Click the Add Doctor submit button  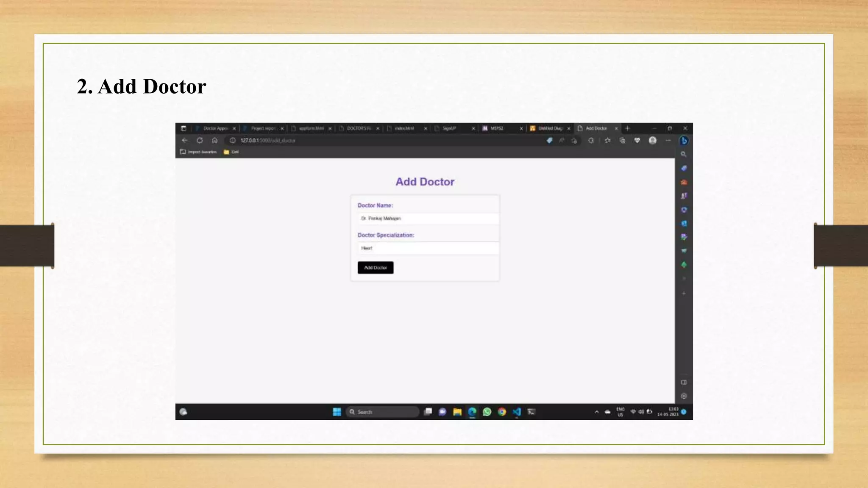[375, 267]
